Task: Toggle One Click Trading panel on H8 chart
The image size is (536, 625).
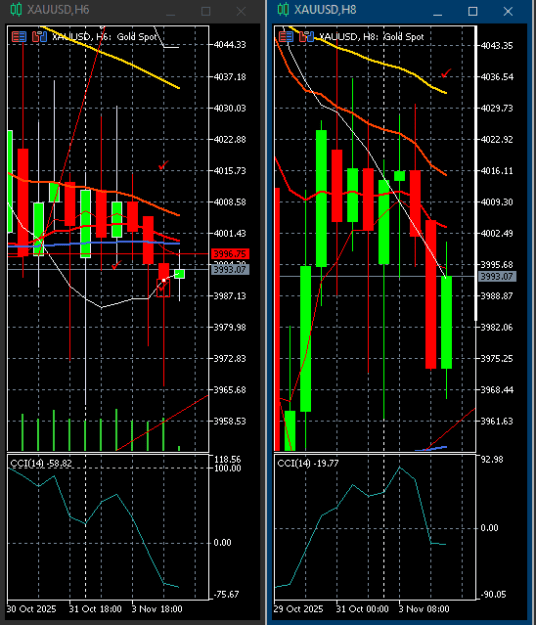Action: tap(306, 37)
